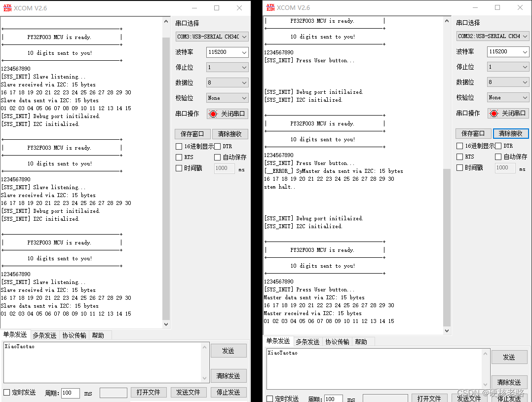This screenshot has width=532, height=402.
Task: Switch to 协议传输 tab in left window
Action: click(x=75, y=335)
